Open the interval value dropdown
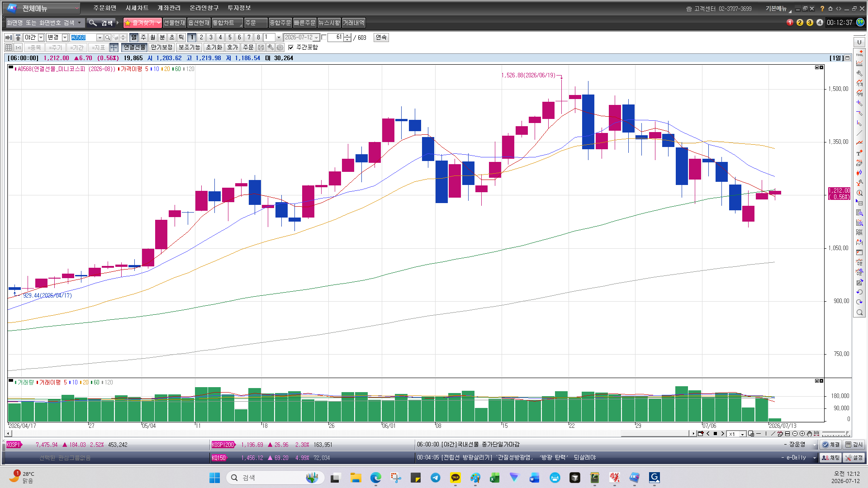This screenshot has width=868, height=488. pyautogui.click(x=279, y=38)
